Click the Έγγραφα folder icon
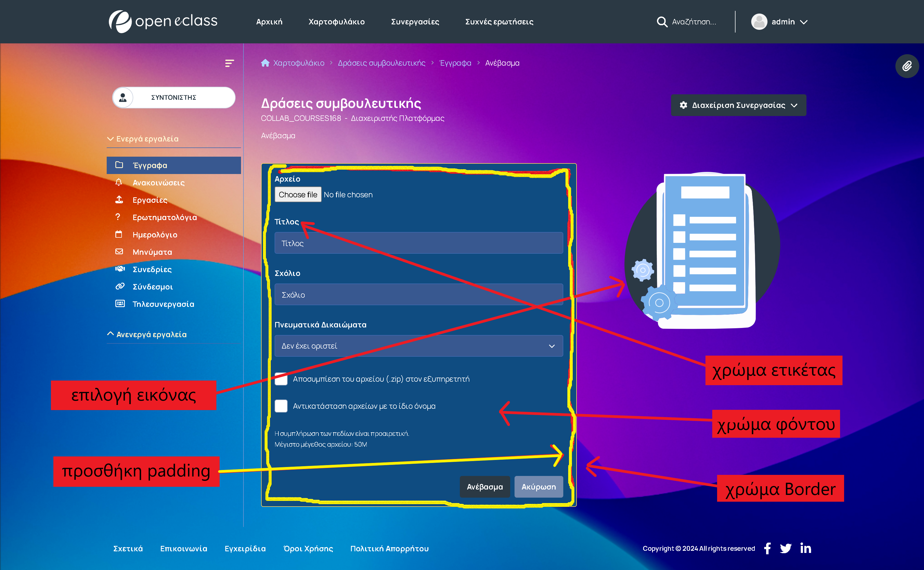Screen dimensions: 924x570 tap(119, 165)
